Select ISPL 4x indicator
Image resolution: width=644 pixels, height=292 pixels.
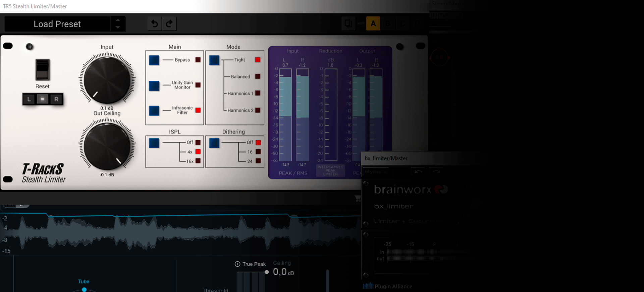[198, 152]
